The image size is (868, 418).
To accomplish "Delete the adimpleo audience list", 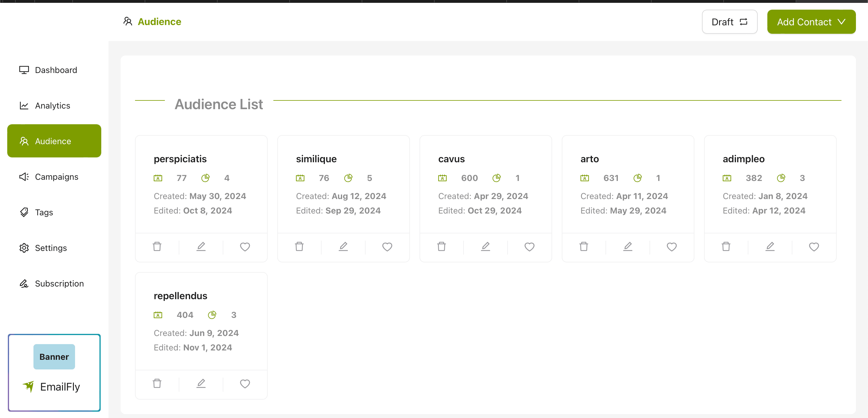I will [726, 246].
